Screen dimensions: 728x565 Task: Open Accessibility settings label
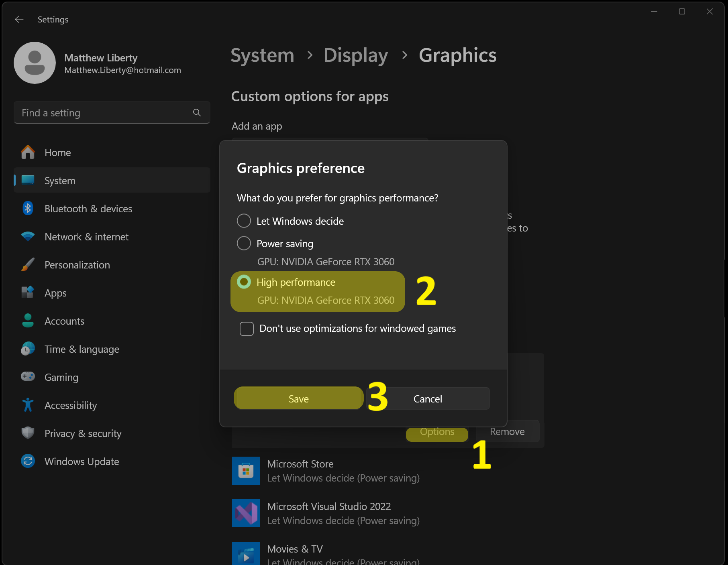[71, 405]
